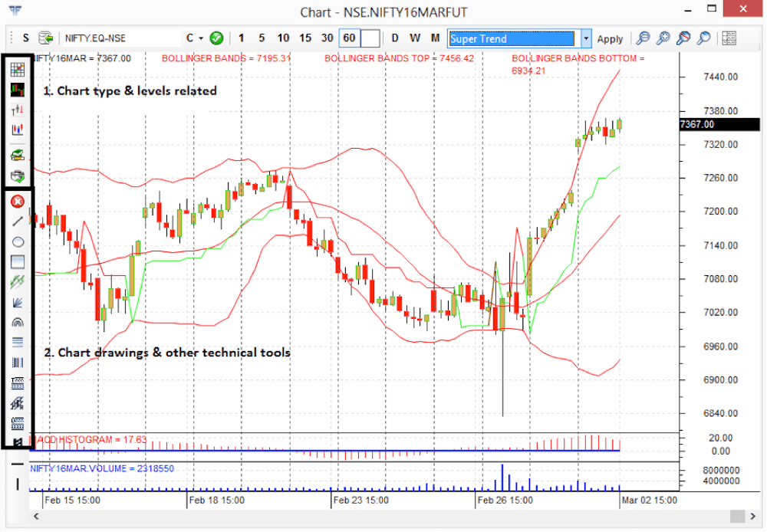Switch to 15-minute timeframe
The width and height of the screenshot is (767, 532).
(304, 38)
